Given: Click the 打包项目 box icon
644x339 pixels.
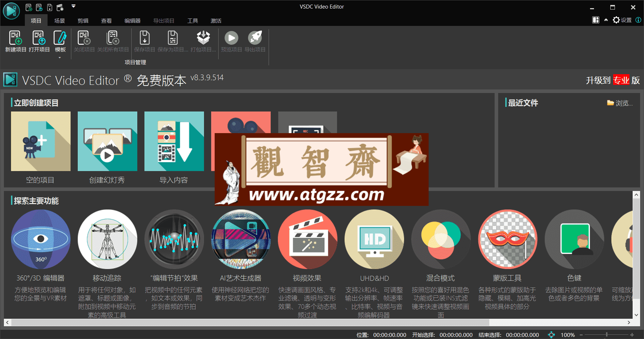Looking at the screenshot, I should 203,38.
